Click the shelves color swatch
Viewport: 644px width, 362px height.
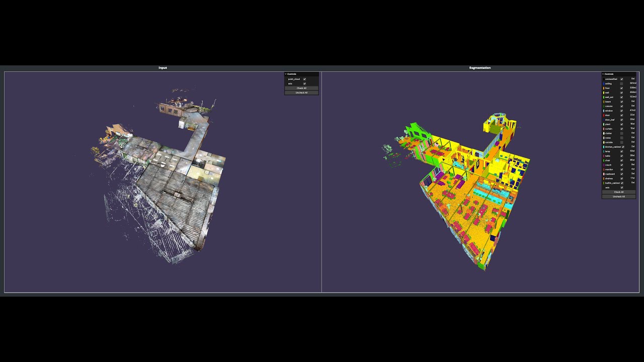click(604, 178)
